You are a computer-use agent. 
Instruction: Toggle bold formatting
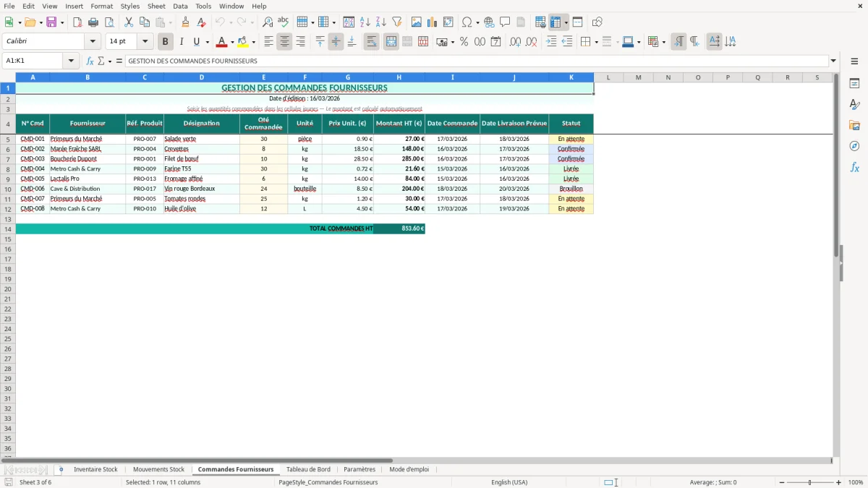tap(166, 42)
